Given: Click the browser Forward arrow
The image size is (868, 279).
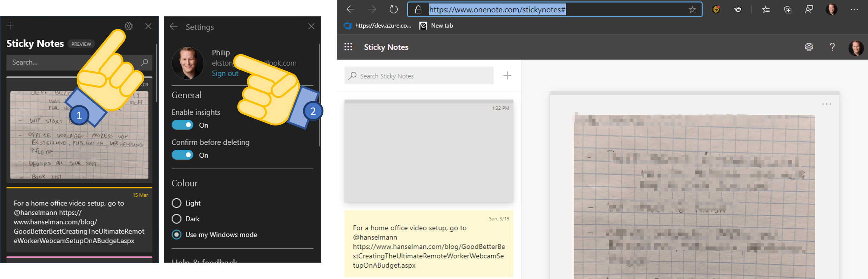Looking at the screenshot, I should coord(372,9).
